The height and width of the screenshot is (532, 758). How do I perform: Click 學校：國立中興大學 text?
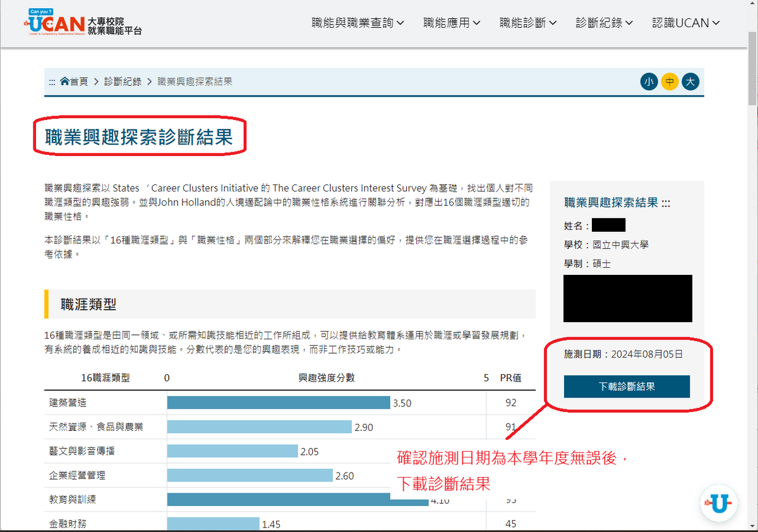(606, 245)
